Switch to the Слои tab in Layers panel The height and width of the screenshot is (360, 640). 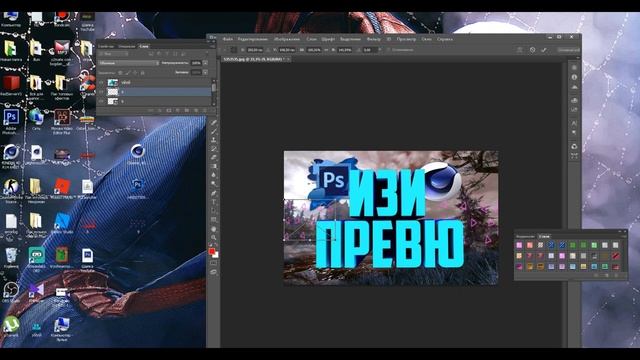tap(144, 47)
